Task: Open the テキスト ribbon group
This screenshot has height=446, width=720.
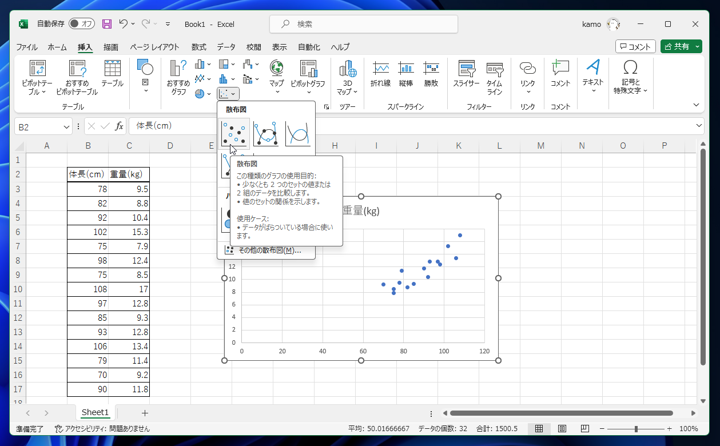Action: pyautogui.click(x=593, y=76)
